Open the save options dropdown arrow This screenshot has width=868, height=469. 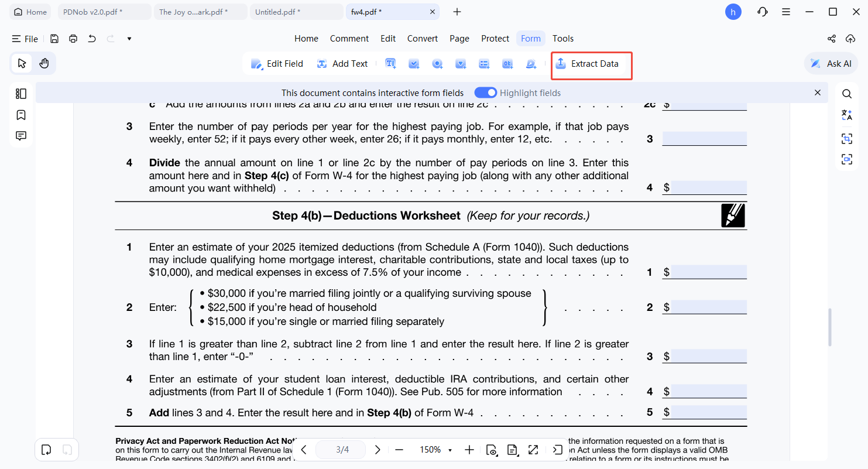tap(129, 39)
